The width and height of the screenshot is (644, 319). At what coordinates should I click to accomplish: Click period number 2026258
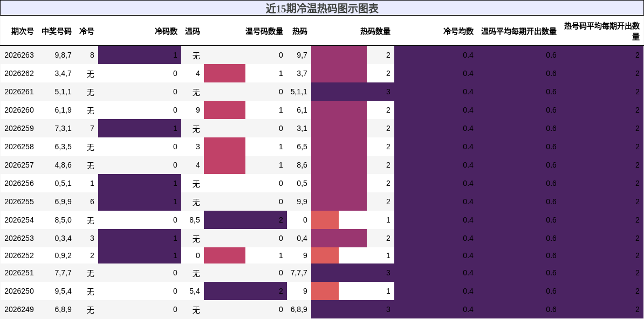point(19,147)
